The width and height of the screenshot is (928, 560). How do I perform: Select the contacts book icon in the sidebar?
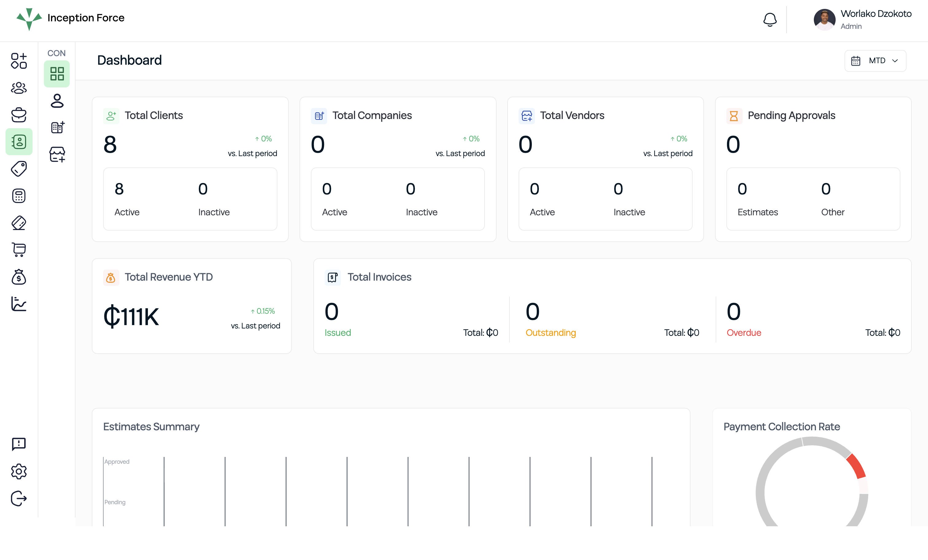[19, 142]
